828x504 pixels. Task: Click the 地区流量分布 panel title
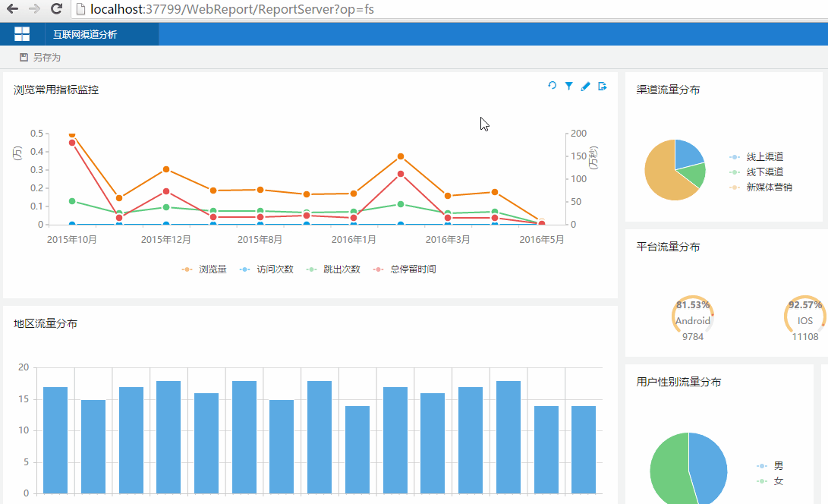(46, 324)
